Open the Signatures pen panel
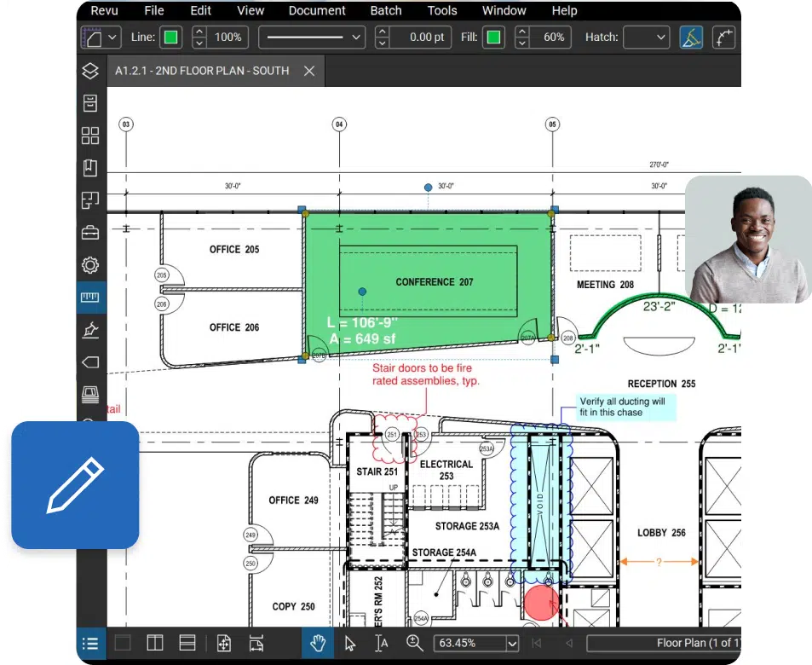 [x=90, y=330]
